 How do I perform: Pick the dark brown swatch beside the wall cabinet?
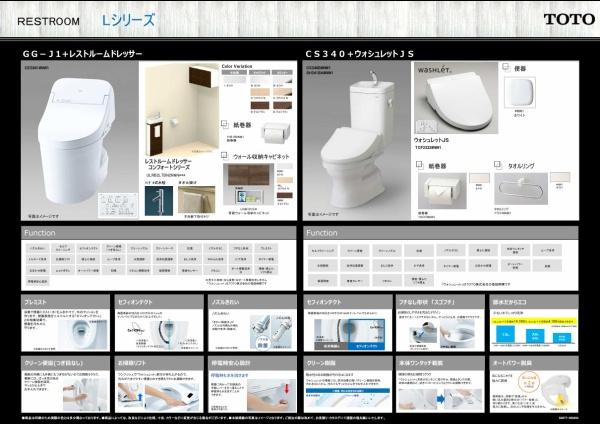(285, 196)
